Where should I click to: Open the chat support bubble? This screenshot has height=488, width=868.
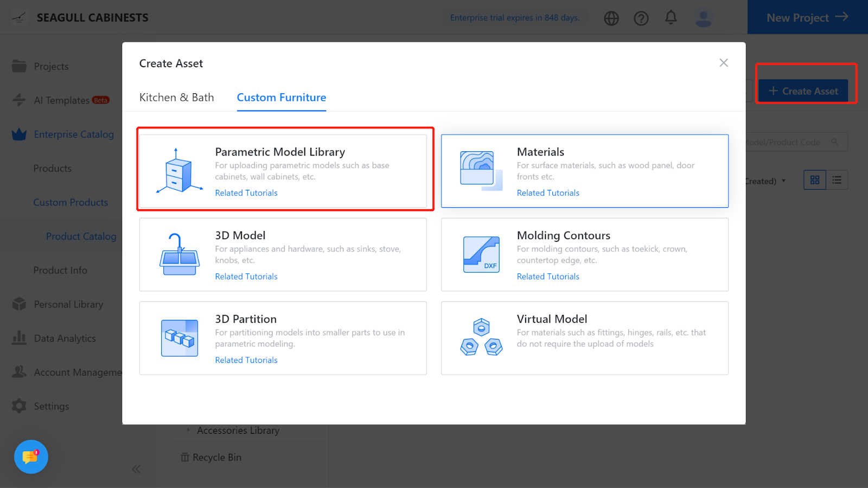pyautogui.click(x=31, y=457)
